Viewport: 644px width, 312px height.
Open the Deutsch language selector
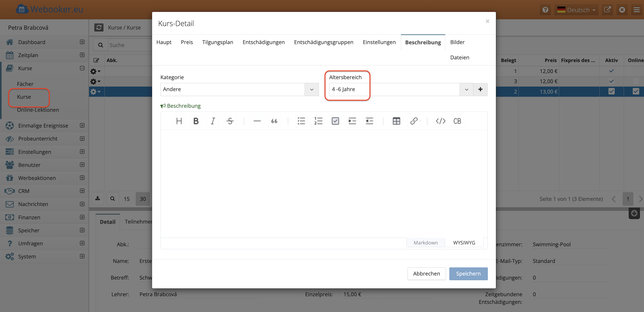[x=576, y=10]
